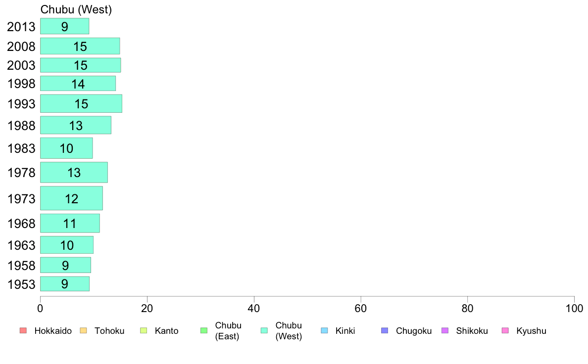Click the Chubu (West) aqua legend swatch
Image resolution: width=588 pixels, height=364 pixels.
point(264,331)
